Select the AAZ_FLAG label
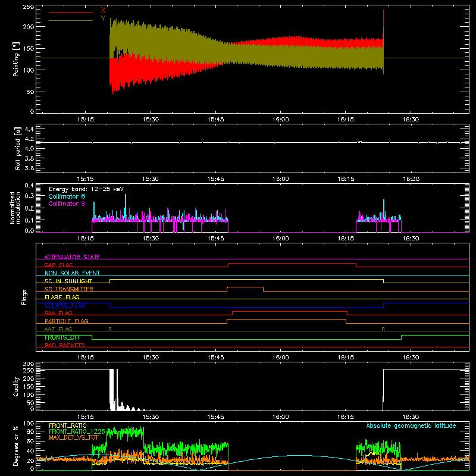The width and height of the screenshot is (476, 476). point(58,329)
